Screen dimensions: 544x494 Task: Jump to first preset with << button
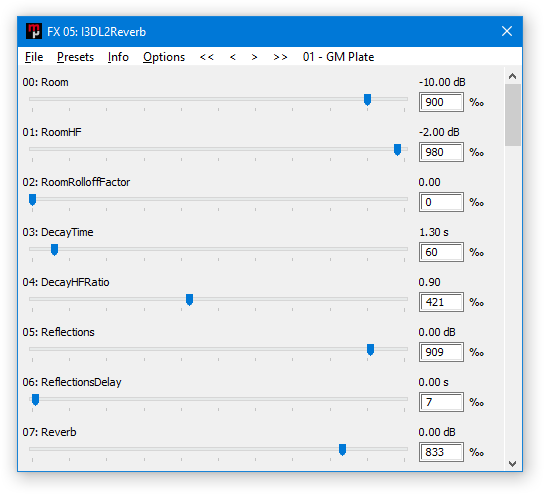(207, 57)
